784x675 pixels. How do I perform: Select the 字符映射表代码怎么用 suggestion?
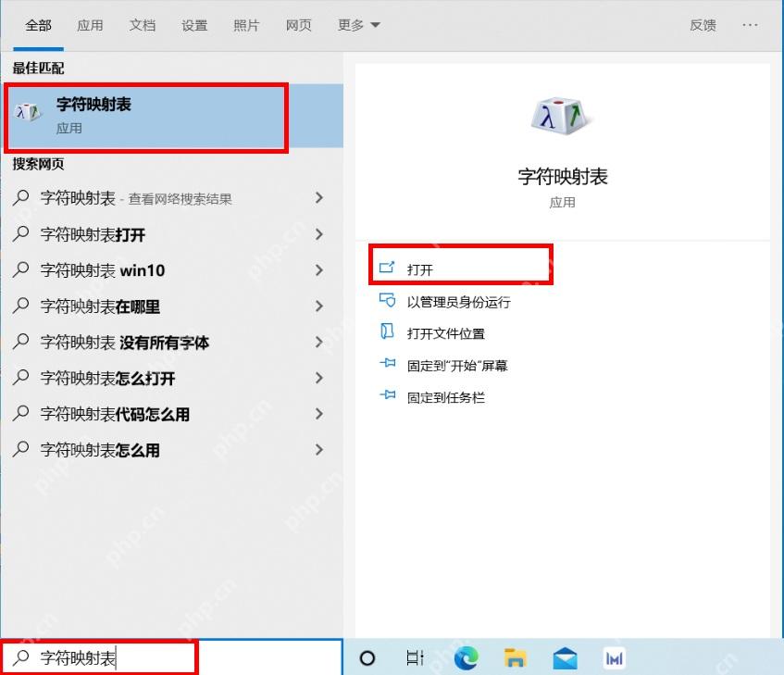[172, 414]
